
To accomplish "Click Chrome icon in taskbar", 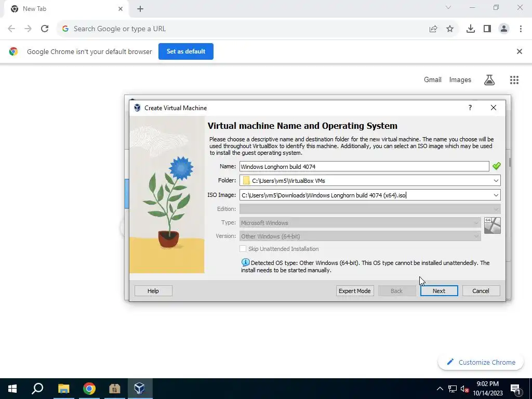I will tap(89, 389).
